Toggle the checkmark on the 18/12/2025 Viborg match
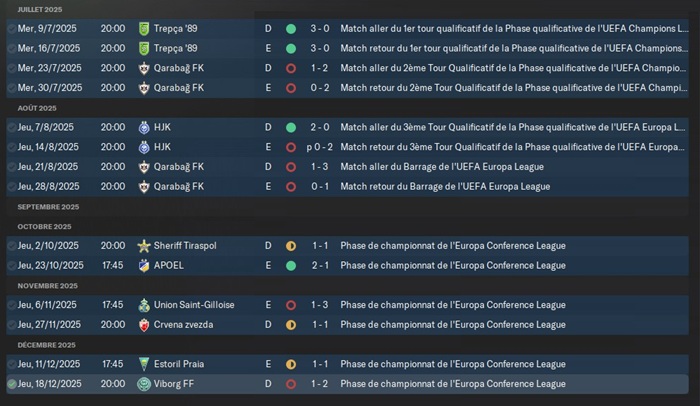Screen dimensions: 700x406 [x=12, y=384]
